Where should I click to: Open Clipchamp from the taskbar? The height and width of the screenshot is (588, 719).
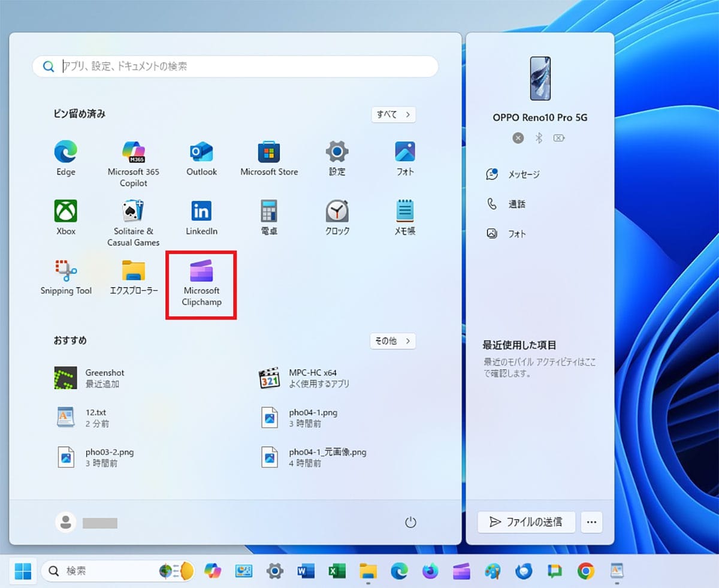(x=461, y=571)
